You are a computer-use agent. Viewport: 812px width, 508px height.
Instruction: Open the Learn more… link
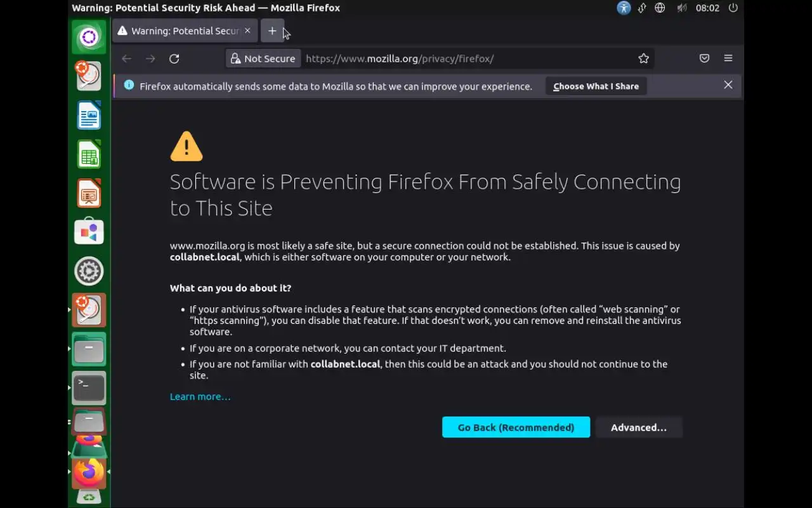point(200,397)
